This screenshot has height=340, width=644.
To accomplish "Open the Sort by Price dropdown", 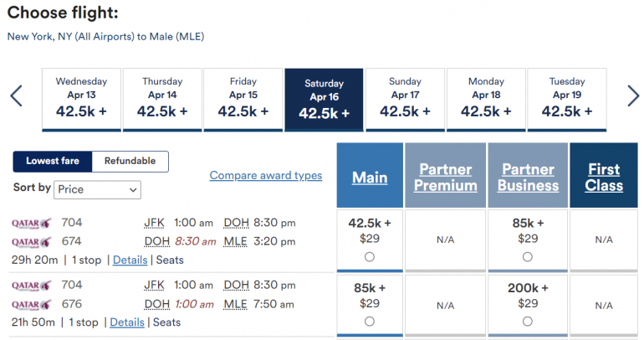I will tap(98, 189).
